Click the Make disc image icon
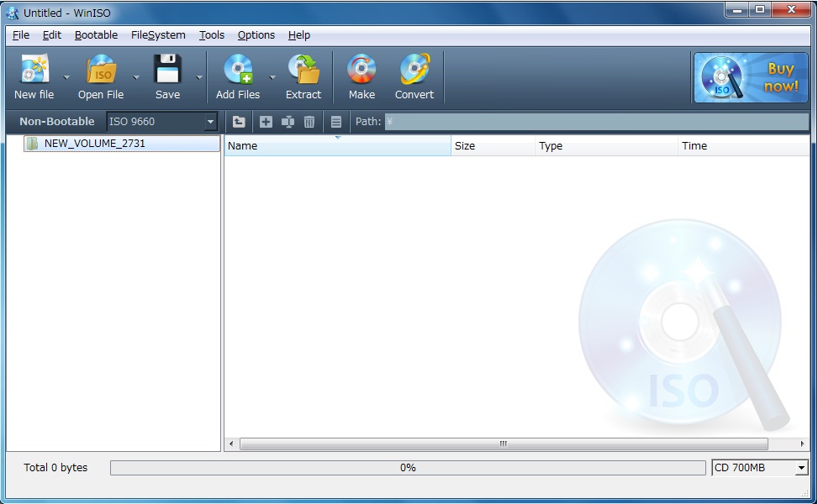Screen dimensions: 818x504 [x=362, y=70]
